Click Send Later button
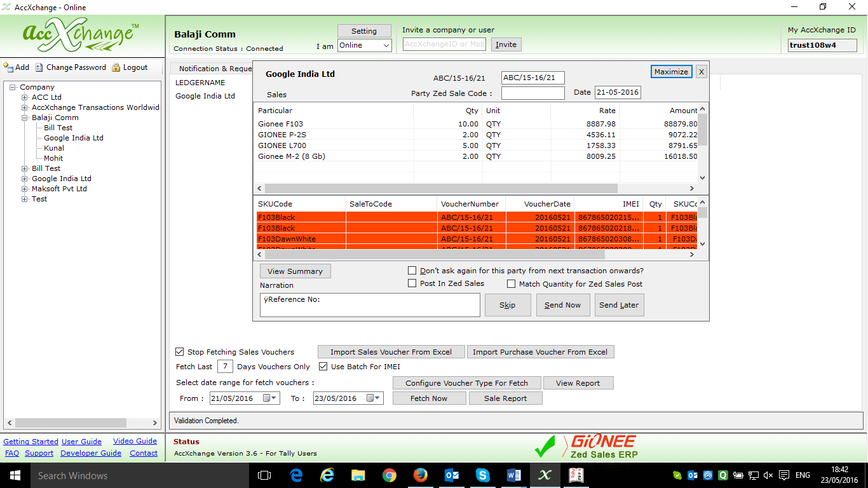868x488 pixels. (x=620, y=305)
